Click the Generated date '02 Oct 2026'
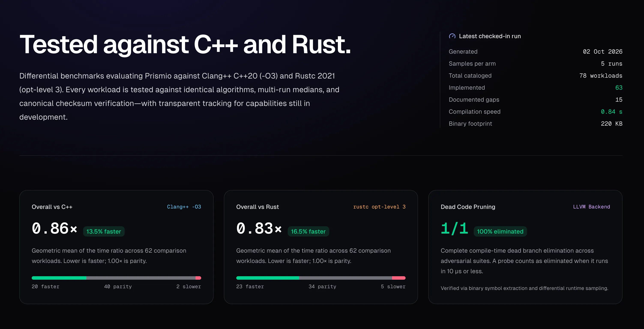 tap(602, 51)
